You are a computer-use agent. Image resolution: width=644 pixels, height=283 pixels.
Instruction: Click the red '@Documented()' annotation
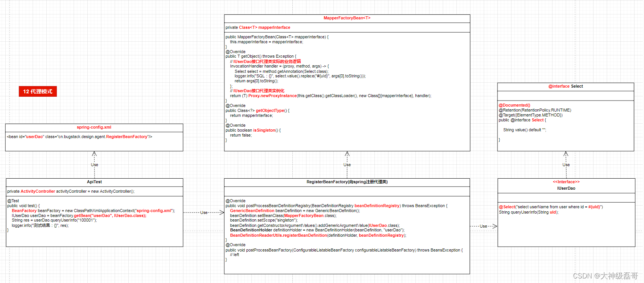point(515,105)
